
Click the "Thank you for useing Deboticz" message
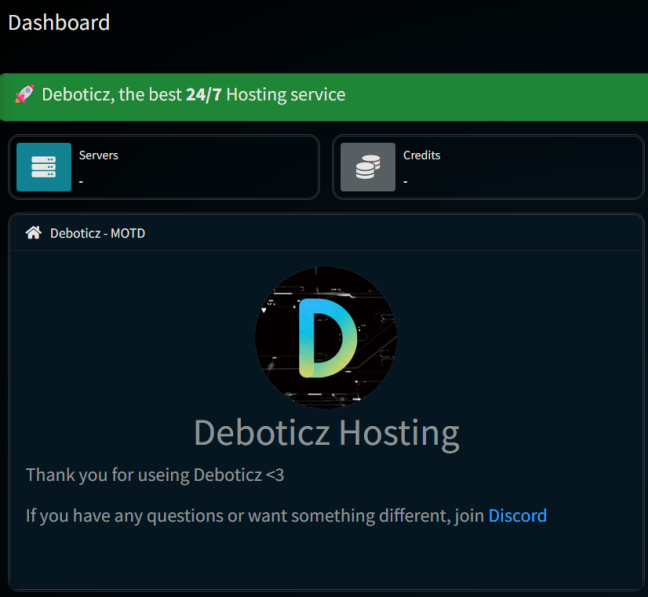pos(155,475)
